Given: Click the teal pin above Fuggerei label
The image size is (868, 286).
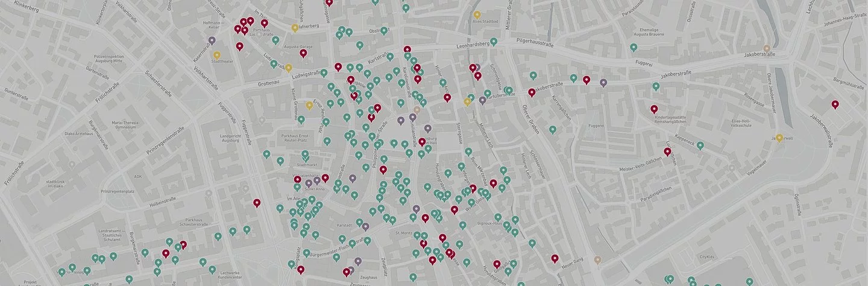Looking at the screenshot, I should [634, 48].
